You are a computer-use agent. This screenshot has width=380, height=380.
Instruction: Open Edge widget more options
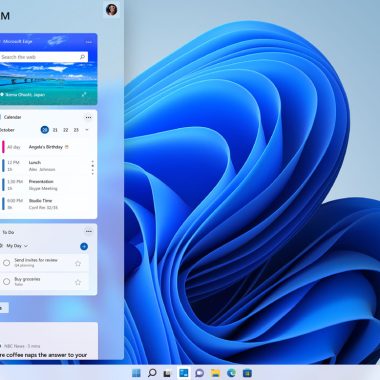coord(89,42)
